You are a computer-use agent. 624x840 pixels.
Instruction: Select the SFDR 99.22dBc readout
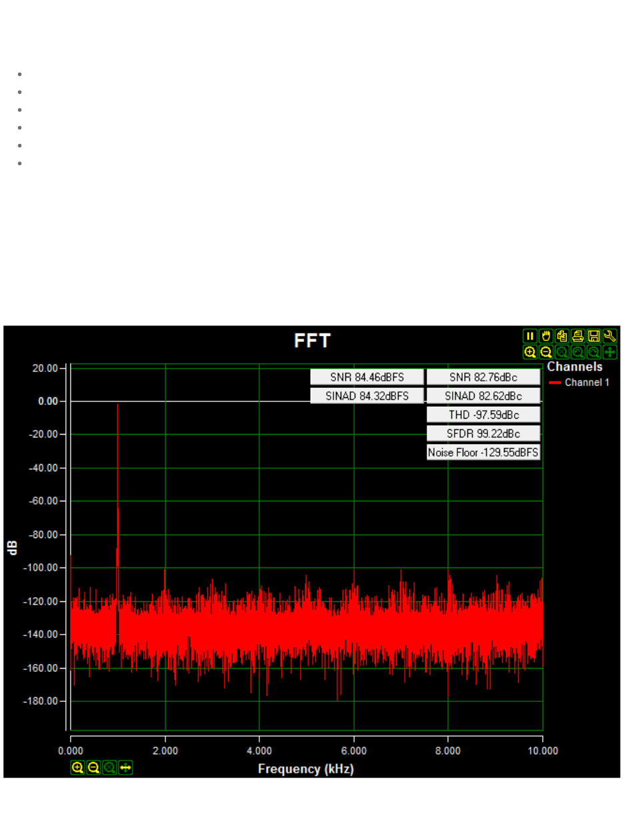[x=483, y=433]
